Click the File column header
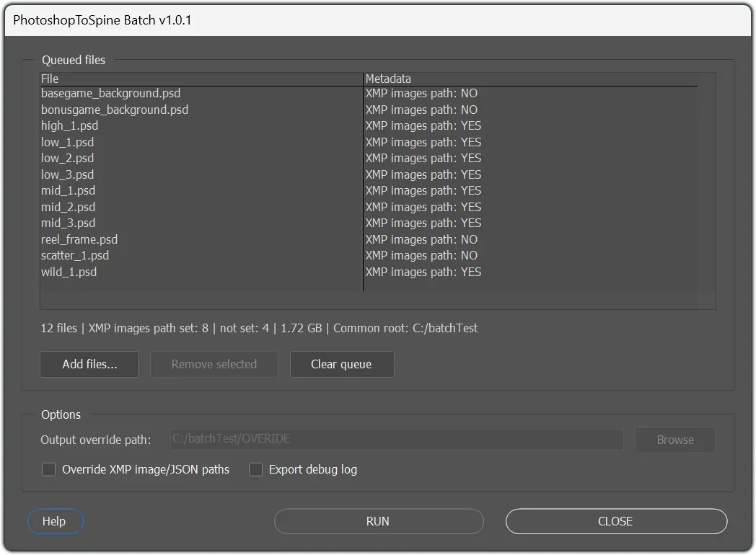Image resolution: width=756 pixels, height=555 pixels. (50, 79)
